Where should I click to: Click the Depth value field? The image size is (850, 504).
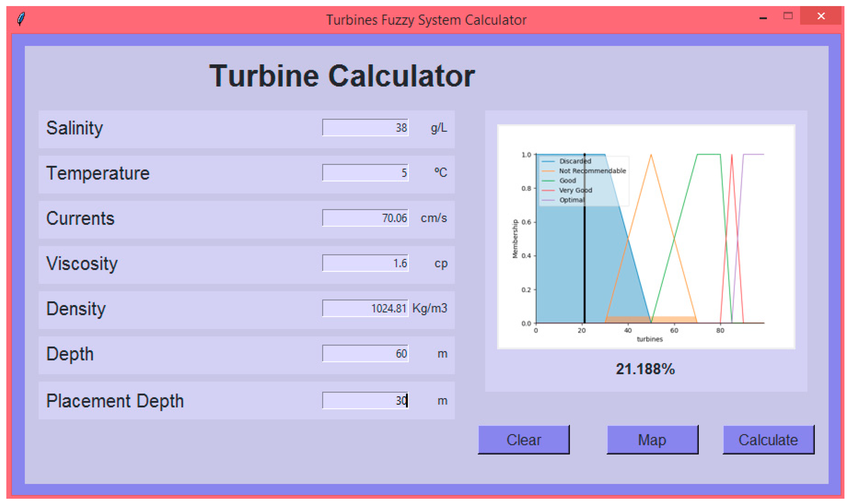tap(365, 354)
